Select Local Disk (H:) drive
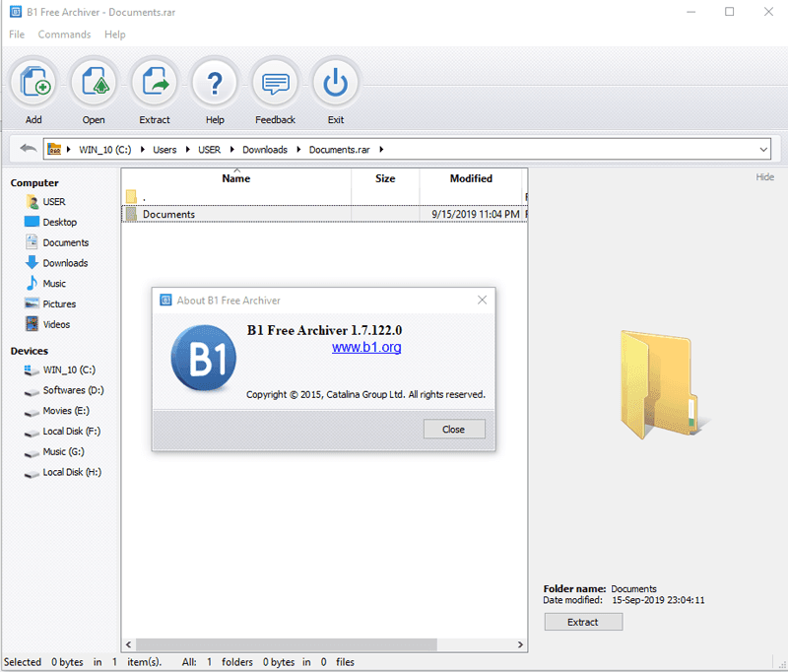The image size is (788, 672). [x=63, y=472]
